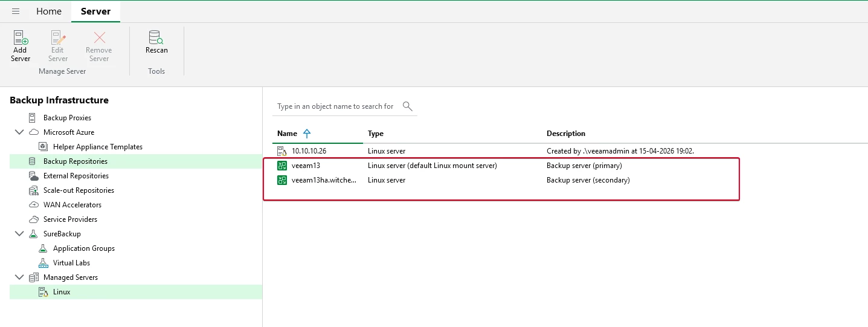Viewport: 868px width, 327px height.
Task: Click the Backup Repositories database icon
Action: [33, 161]
